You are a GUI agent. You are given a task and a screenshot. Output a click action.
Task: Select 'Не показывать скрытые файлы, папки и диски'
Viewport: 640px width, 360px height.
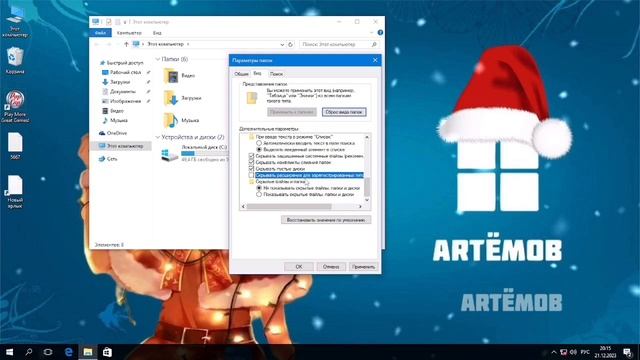coord(259,188)
